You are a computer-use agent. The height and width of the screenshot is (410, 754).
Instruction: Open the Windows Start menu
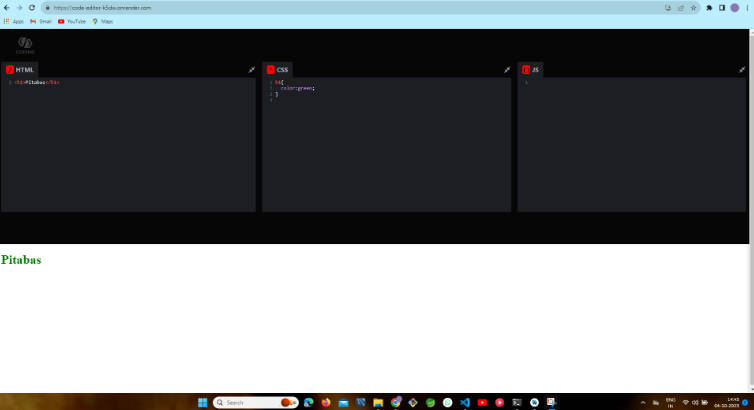click(203, 402)
